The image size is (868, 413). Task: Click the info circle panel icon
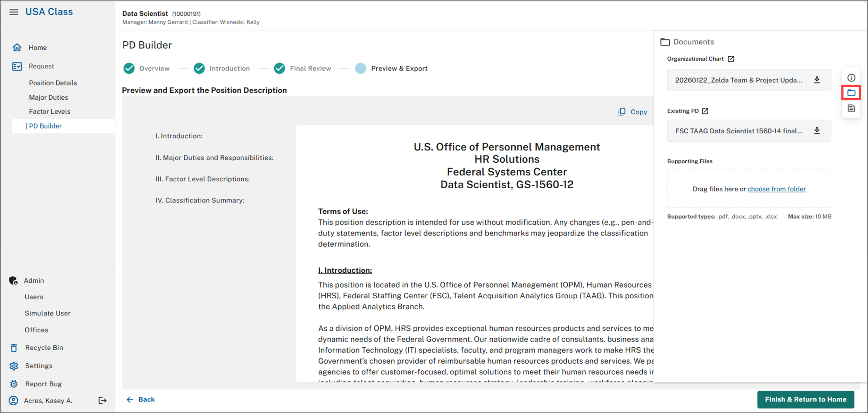tap(851, 78)
